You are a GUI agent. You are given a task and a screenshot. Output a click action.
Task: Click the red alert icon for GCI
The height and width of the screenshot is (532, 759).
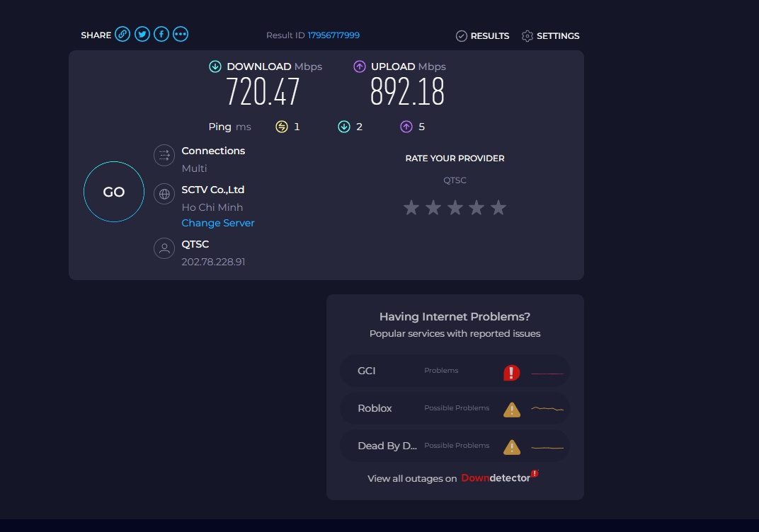512,372
